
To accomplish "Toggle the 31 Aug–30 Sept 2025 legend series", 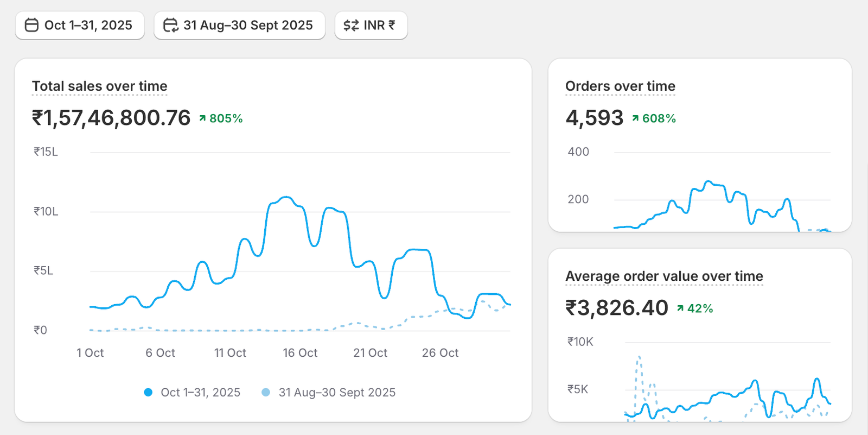I will (x=337, y=392).
